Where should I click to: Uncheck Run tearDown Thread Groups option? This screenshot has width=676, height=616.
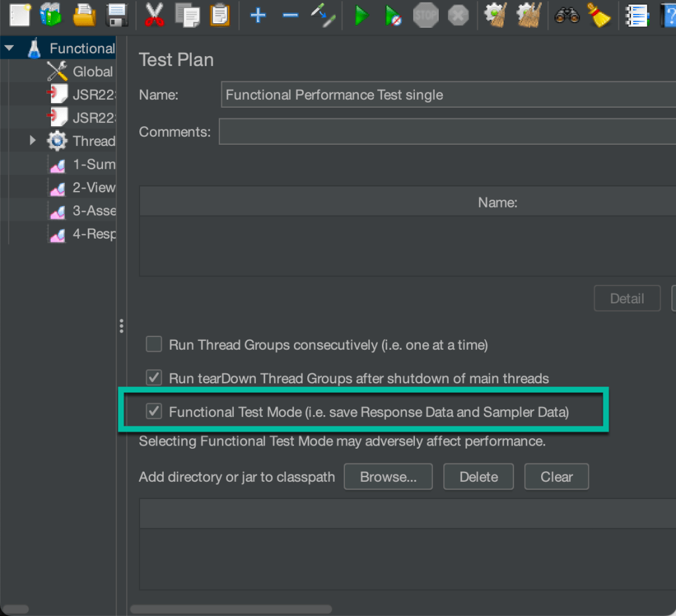click(153, 377)
